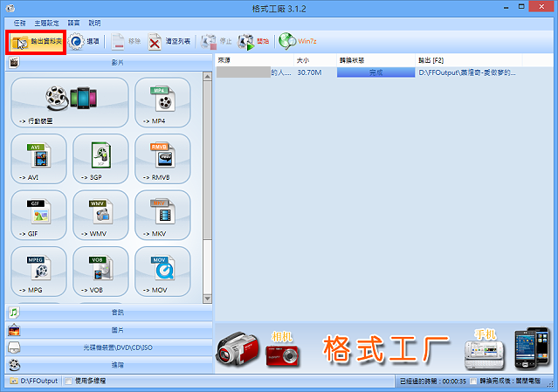This screenshot has width=558, height=392.
Task: Click the 轉換狀態 status column header
Action: coord(375,60)
